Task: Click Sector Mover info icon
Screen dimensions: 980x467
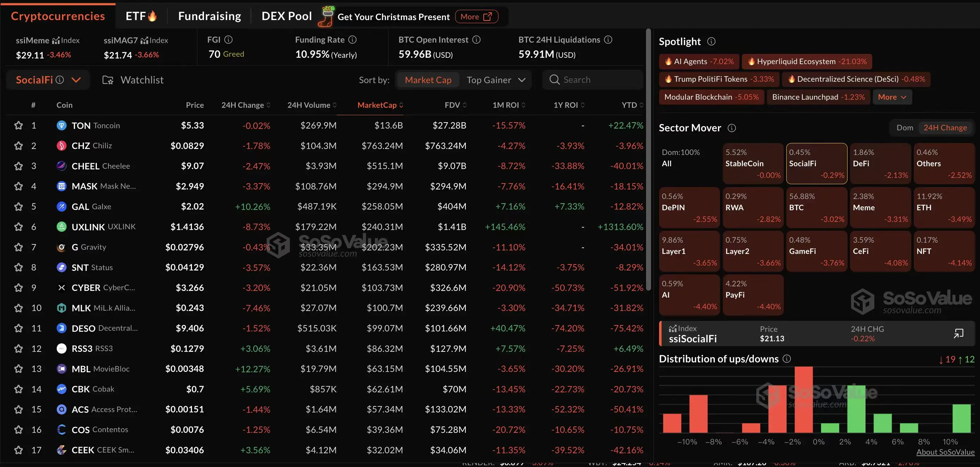Action: [732, 128]
